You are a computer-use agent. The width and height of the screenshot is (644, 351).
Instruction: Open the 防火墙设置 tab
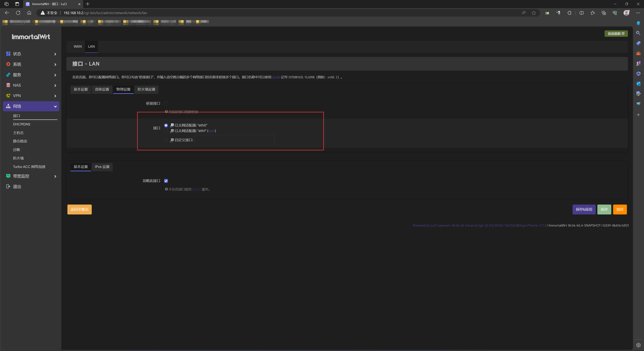click(x=146, y=89)
